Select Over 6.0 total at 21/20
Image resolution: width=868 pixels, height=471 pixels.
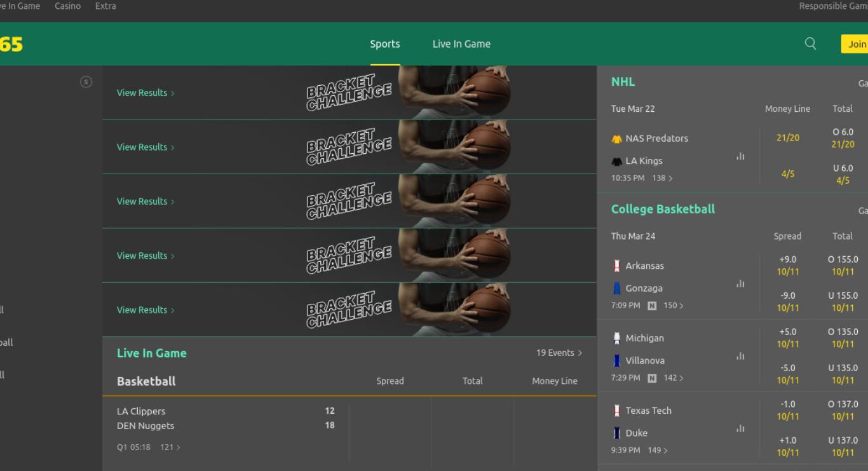(843, 138)
